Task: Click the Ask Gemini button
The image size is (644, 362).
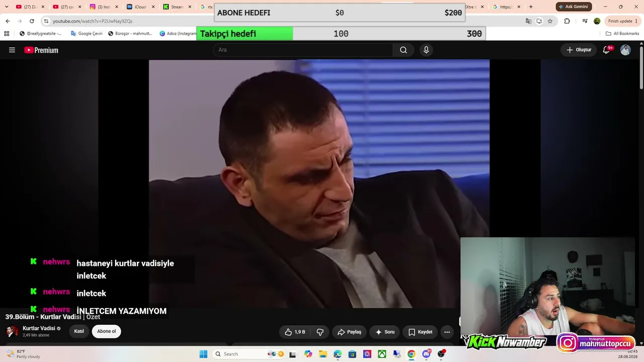Action: [573, 7]
